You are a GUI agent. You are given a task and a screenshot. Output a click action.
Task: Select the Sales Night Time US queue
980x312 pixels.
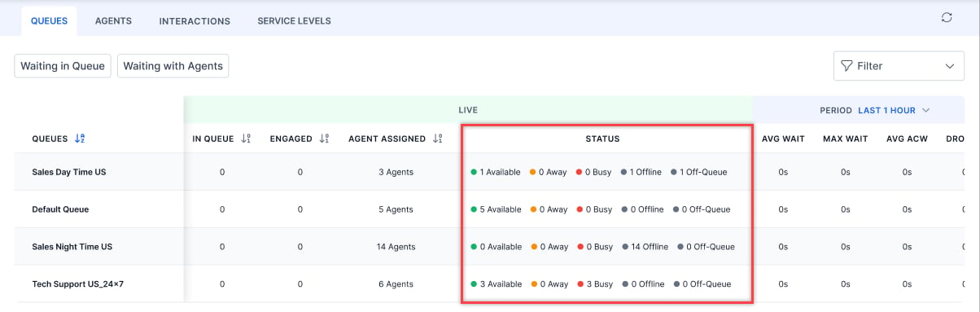pyautogui.click(x=72, y=247)
